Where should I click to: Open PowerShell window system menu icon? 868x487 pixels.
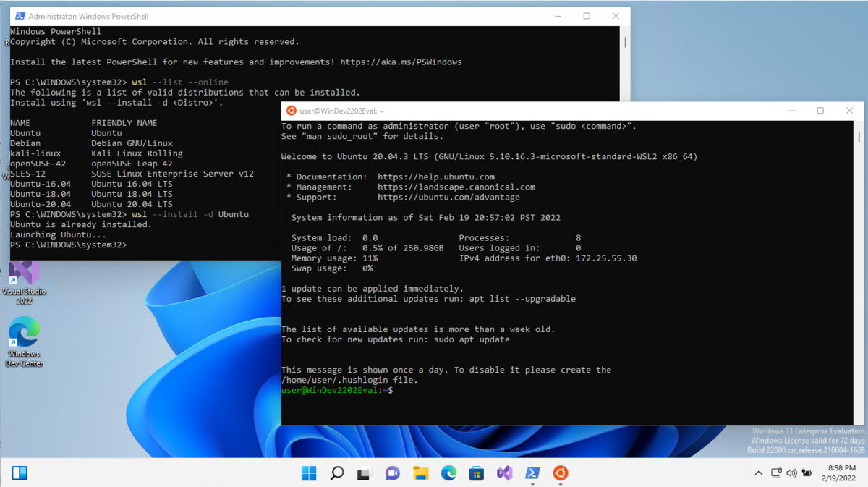[20, 16]
